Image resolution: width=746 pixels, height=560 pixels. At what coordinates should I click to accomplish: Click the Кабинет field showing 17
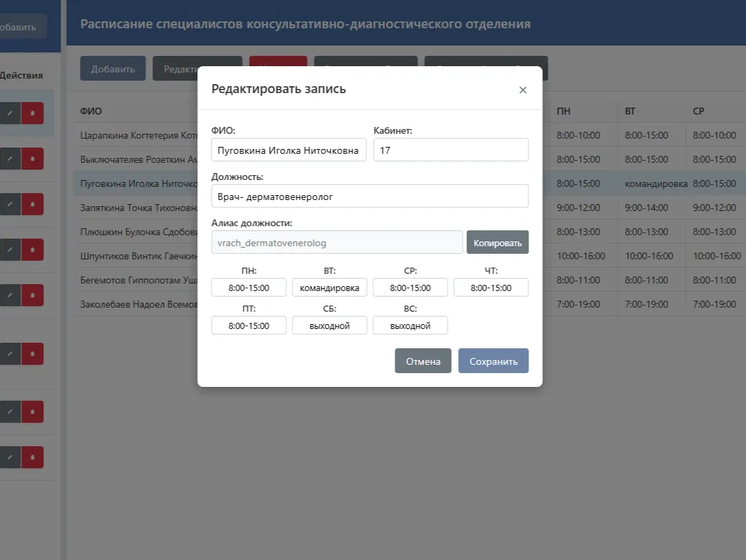(x=451, y=150)
